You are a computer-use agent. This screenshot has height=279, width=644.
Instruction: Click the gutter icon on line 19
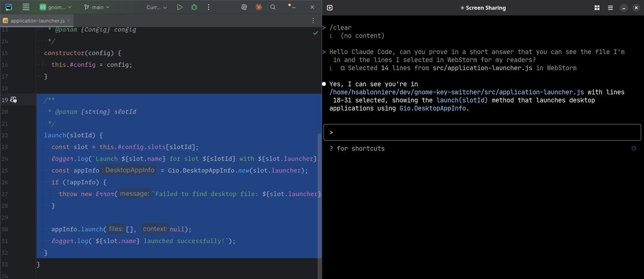14,100
